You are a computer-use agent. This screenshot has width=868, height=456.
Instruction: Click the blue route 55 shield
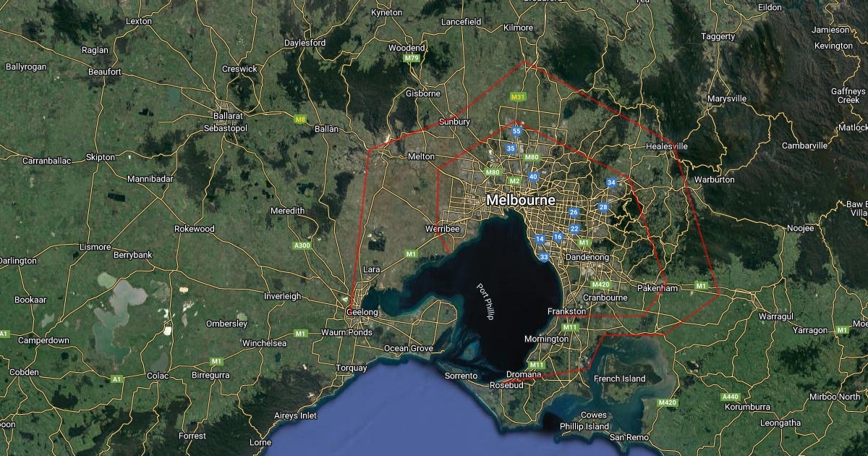pyautogui.click(x=516, y=132)
